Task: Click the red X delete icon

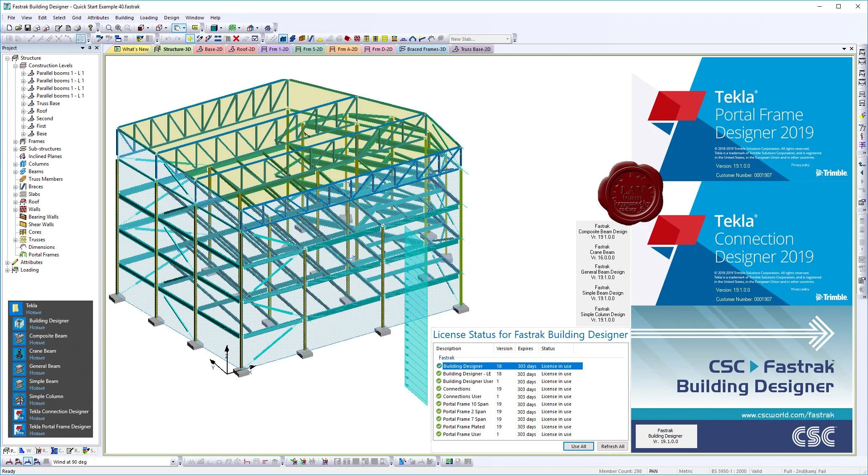Action: [x=236, y=39]
